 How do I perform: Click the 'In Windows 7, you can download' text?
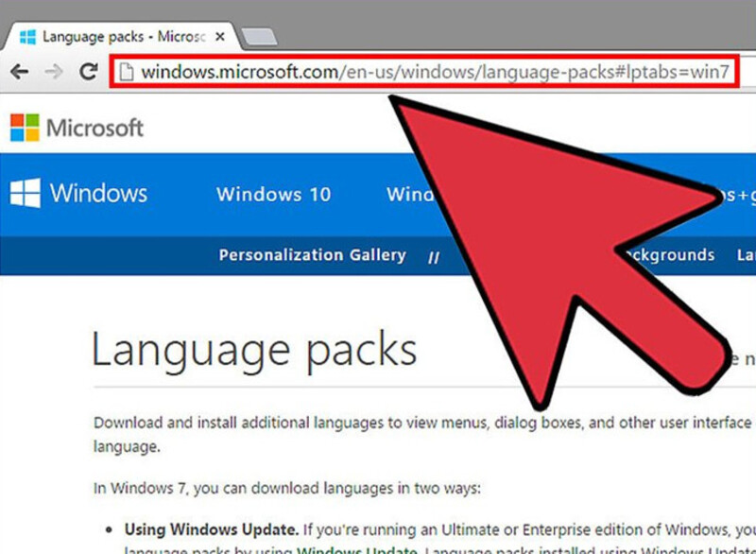point(287,489)
